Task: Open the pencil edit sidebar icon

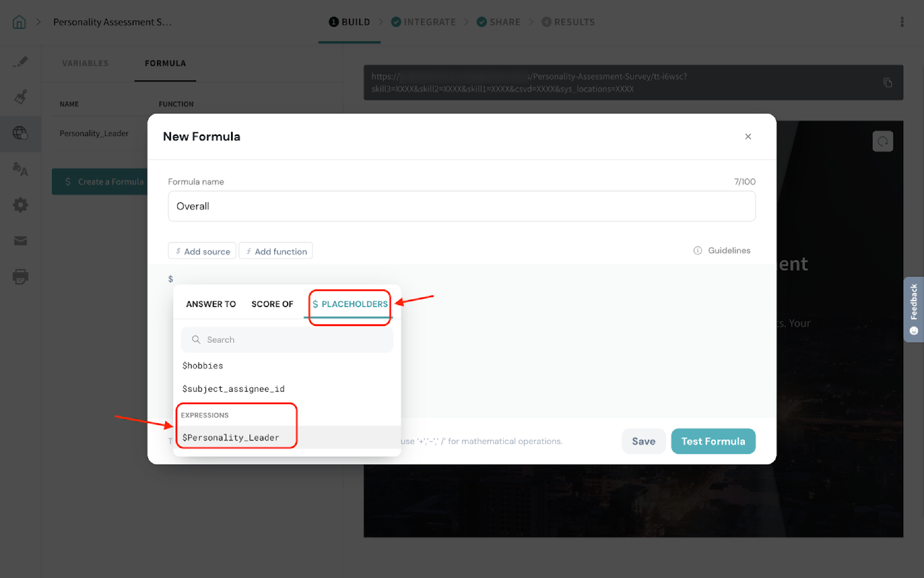Action: point(20,61)
